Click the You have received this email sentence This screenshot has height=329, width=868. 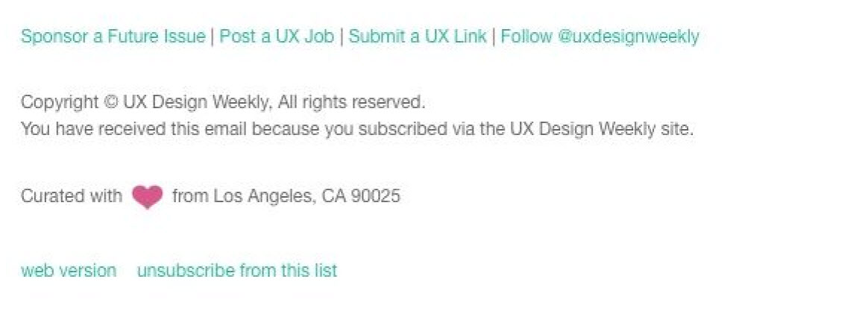[357, 129]
